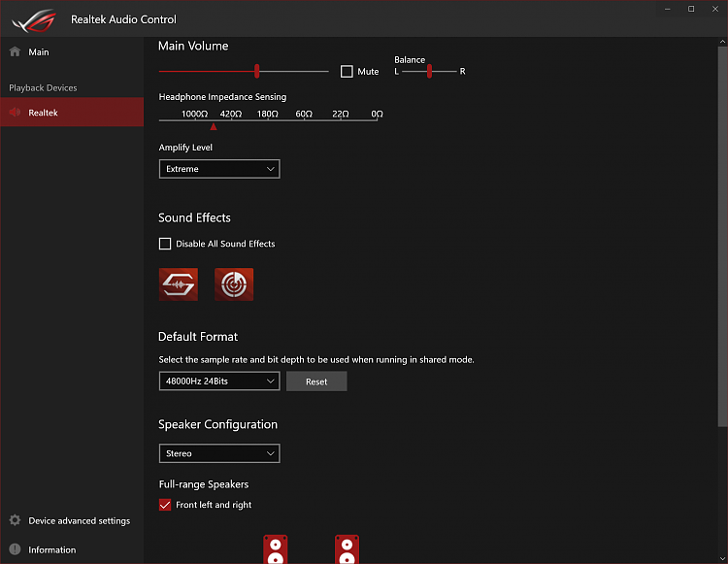Click the Main Volume slider handle
The height and width of the screenshot is (564, 728).
[257, 71]
